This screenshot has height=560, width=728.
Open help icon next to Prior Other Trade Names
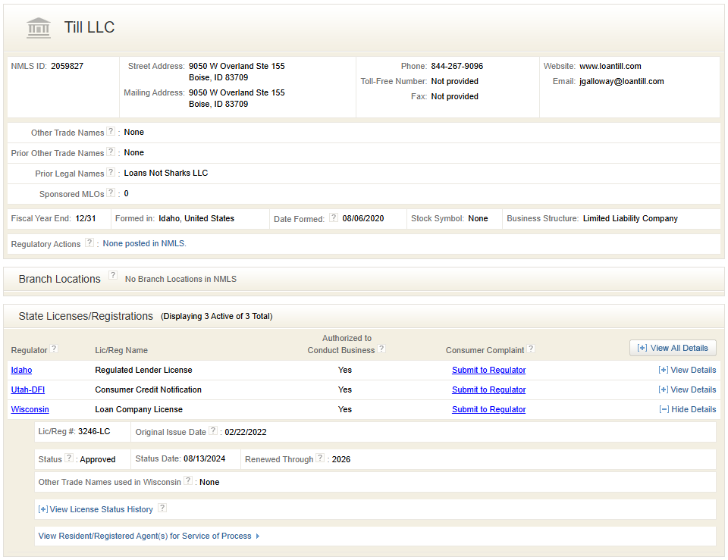point(111,152)
